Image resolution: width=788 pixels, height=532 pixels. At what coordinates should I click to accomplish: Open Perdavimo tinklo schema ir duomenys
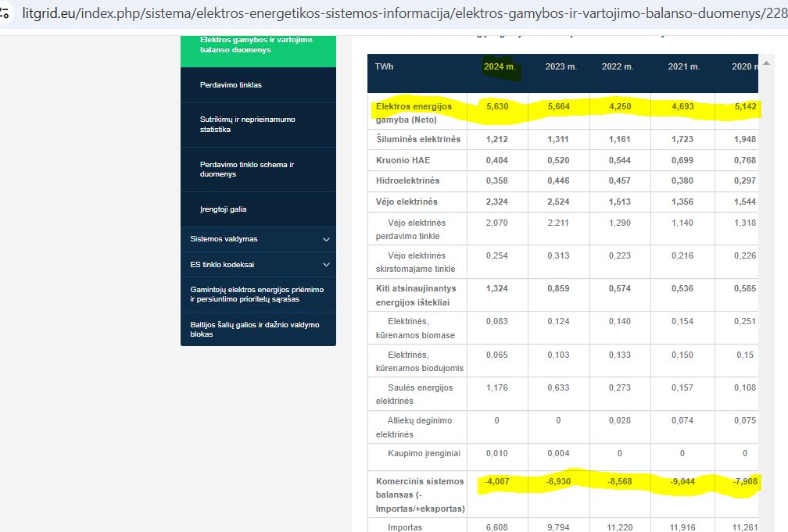click(x=258, y=170)
